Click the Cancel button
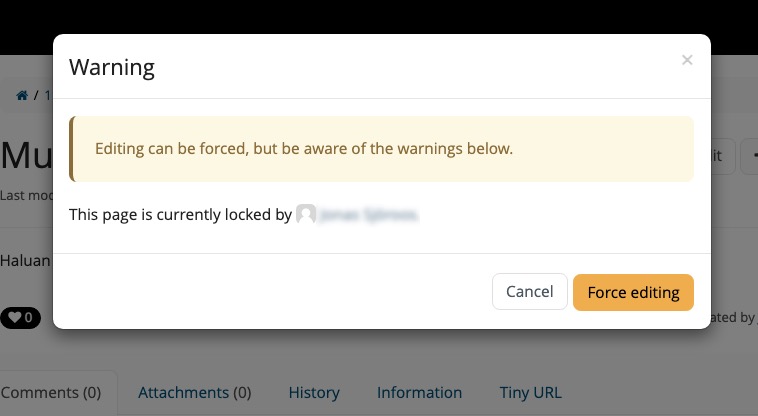This screenshot has width=758, height=416. [529, 292]
